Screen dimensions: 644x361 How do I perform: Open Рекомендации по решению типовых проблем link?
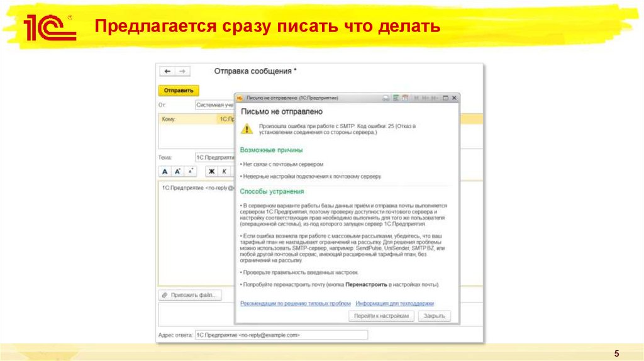coord(296,304)
